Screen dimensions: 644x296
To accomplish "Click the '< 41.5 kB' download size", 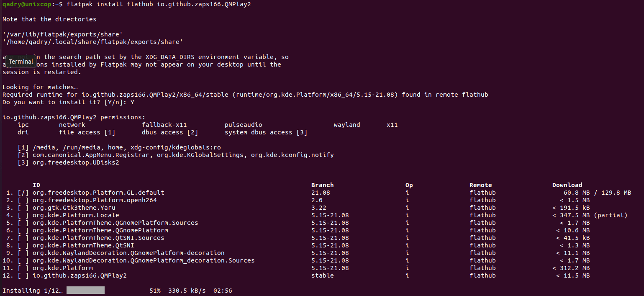I will pyautogui.click(x=573, y=238).
